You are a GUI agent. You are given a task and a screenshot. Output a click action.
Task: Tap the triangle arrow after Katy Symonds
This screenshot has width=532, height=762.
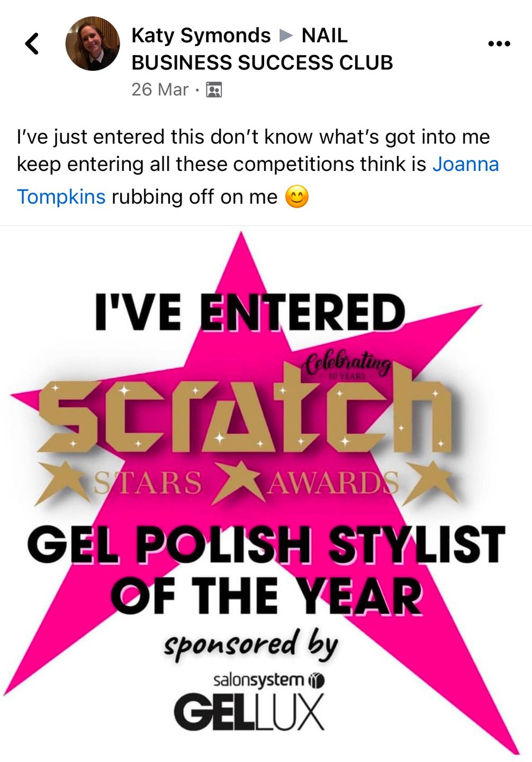(286, 35)
